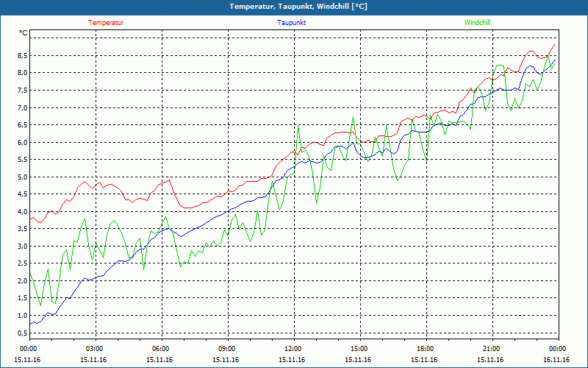Click the '15.11.16' date under 12:00
Image resolution: width=588 pixels, height=368 pixels.
pyautogui.click(x=292, y=360)
